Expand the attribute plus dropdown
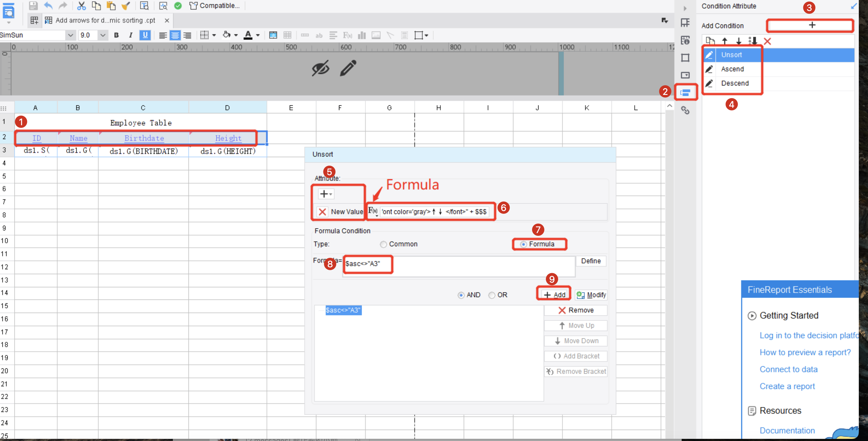This screenshot has width=868, height=441. tap(325, 194)
